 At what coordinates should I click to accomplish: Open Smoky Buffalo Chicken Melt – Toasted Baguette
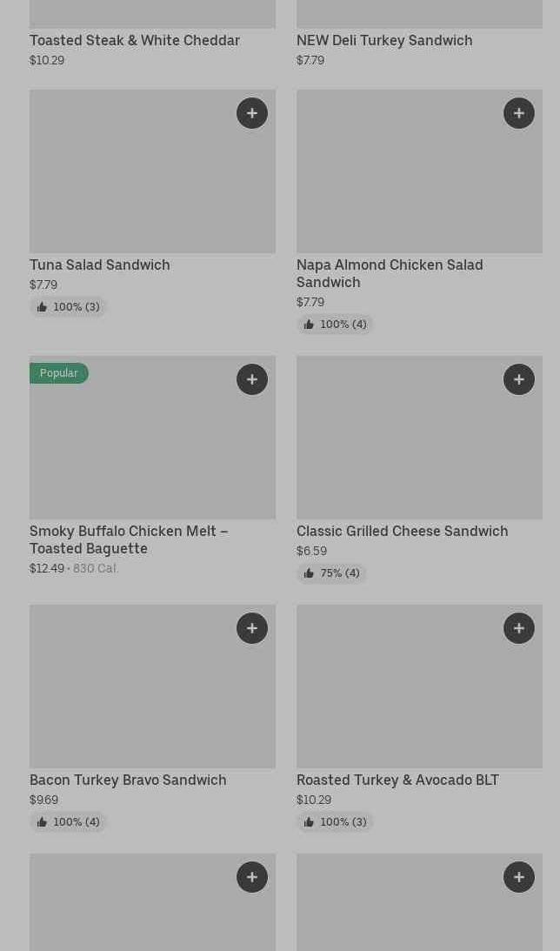point(129,539)
